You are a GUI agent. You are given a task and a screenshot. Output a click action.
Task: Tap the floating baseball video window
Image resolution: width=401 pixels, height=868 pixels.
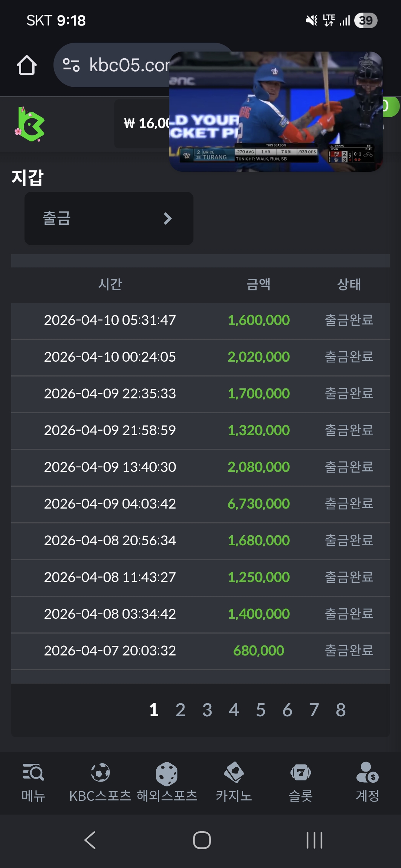pyautogui.click(x=276, y=111)
